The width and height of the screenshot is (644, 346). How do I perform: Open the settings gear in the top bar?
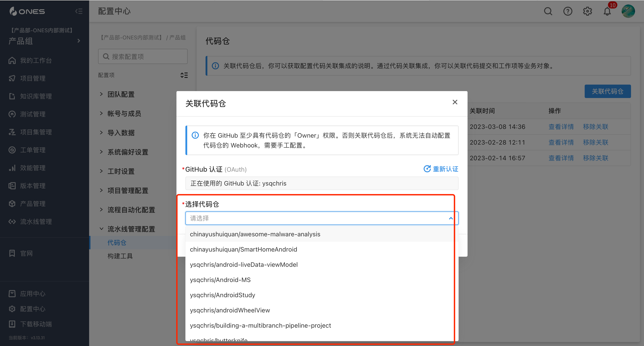pyautogui.click(x=588, y=11)
